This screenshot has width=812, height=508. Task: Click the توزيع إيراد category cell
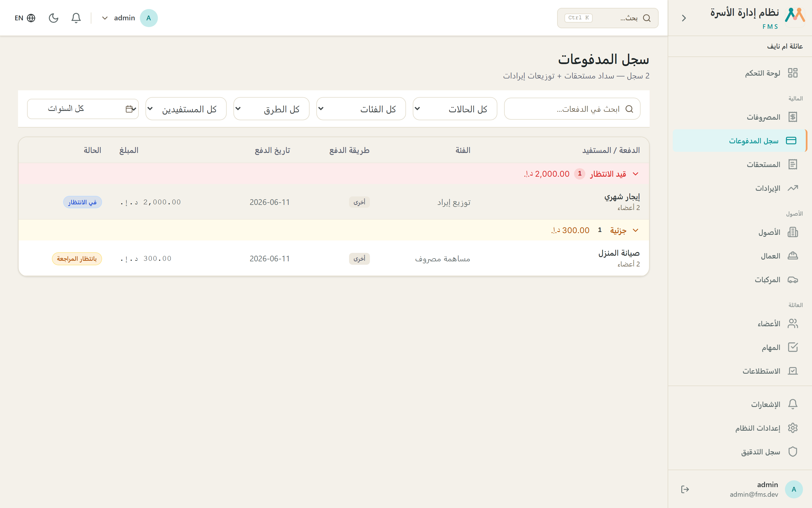[454, 202]
